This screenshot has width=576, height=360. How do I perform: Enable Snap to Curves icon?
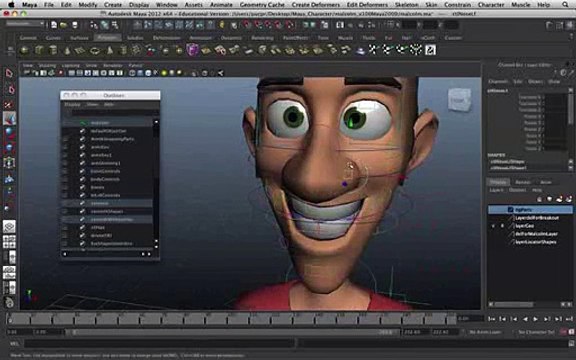[258, 25]
